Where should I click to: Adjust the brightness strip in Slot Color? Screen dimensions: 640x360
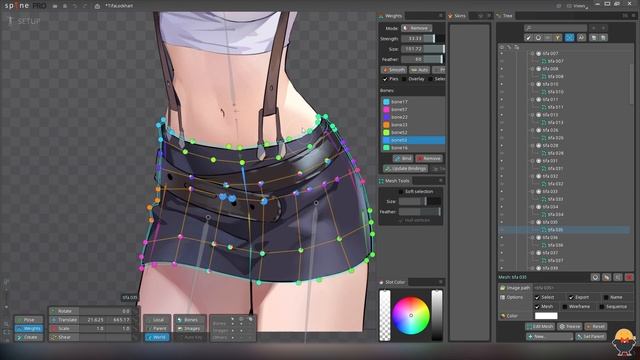point(437,315)
